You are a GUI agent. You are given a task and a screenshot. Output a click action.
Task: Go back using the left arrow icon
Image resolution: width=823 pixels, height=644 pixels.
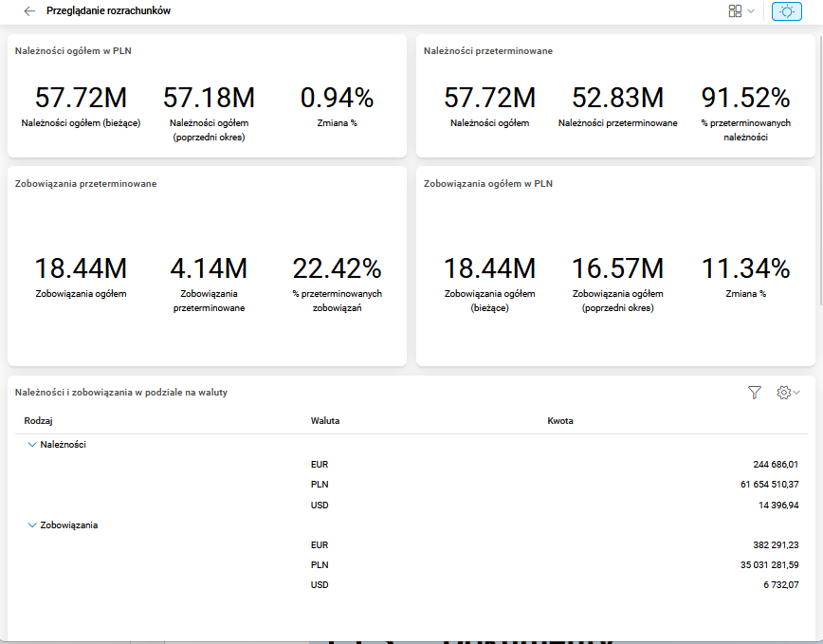[29, 11]
